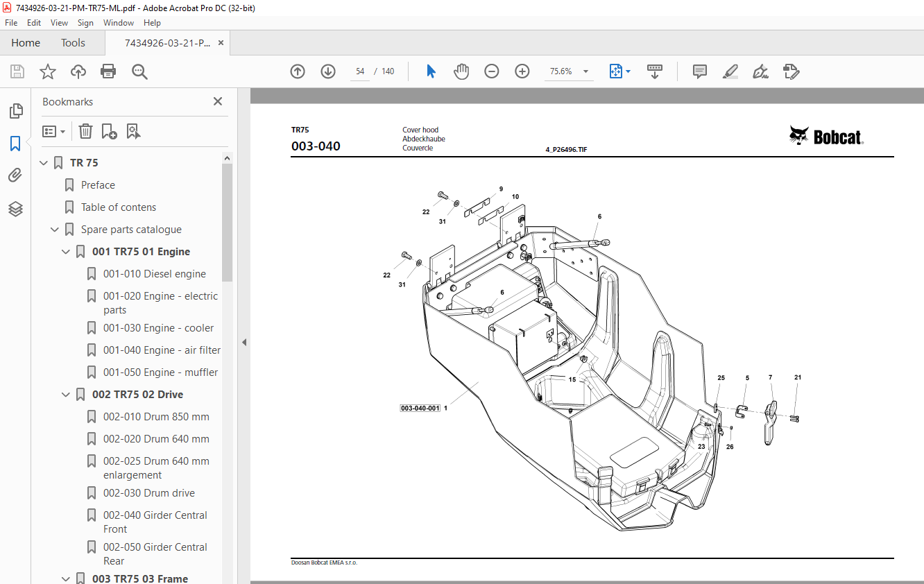Open the Table of contens bookmark
This screenshot has width=924, height=584.
pos(119,207)
